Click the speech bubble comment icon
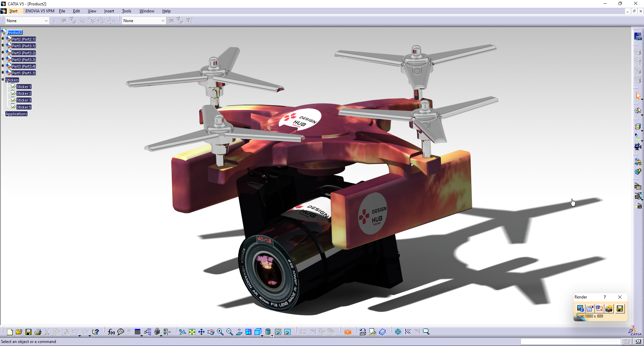This screenshot has height=346, width=644. pos(121,332)
